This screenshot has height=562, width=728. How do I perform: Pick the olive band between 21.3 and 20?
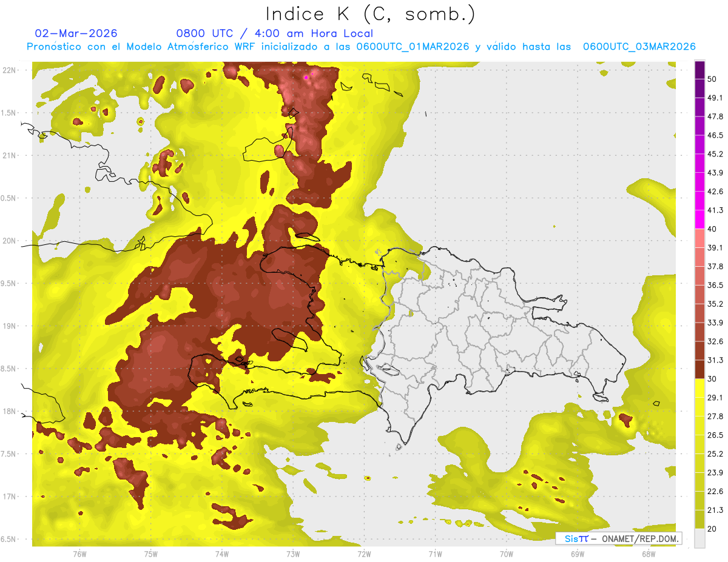[x=699, y=518]
